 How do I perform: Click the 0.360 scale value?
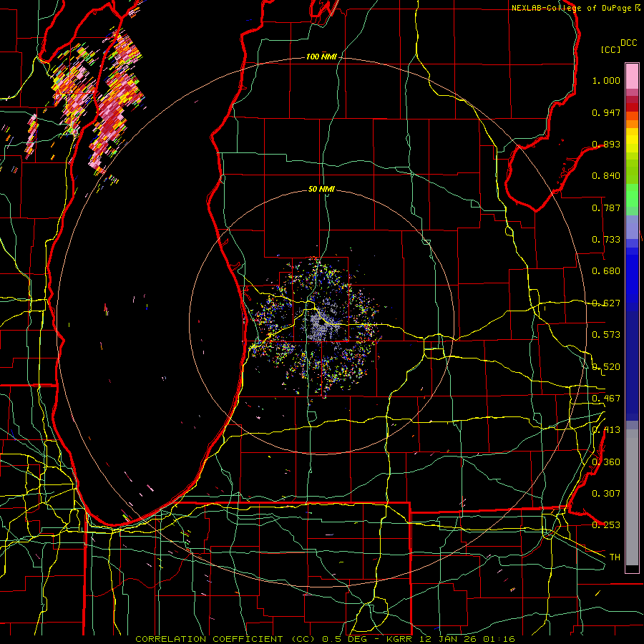[606, 462]
